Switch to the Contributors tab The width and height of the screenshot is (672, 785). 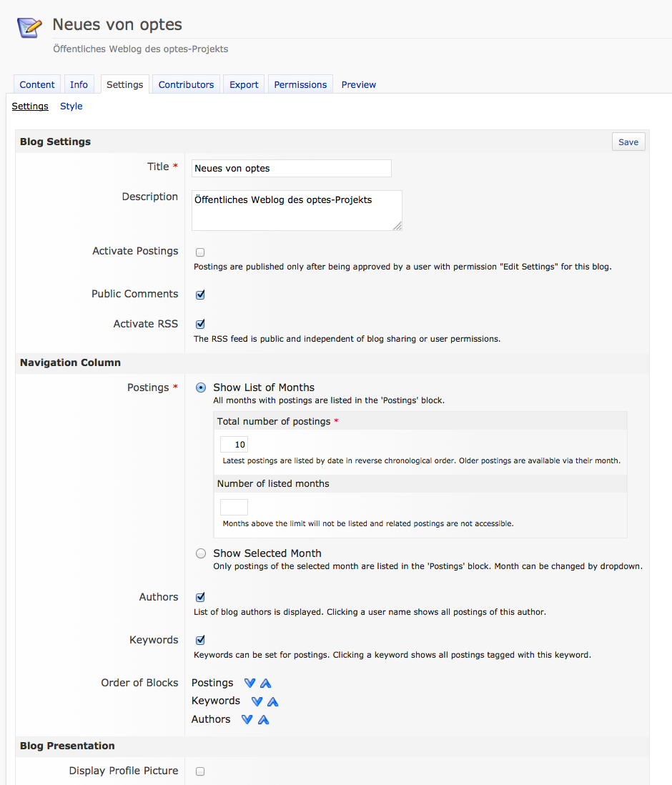[x=186, y=84]
